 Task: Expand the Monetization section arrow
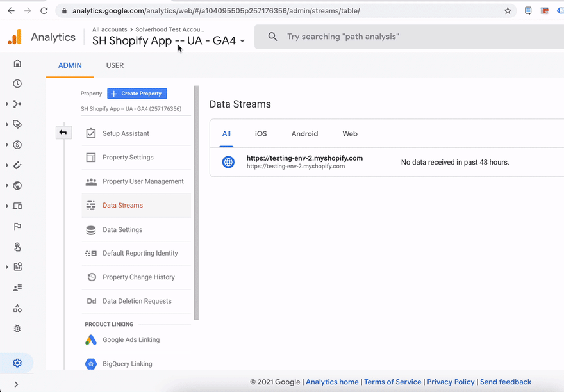point(7,145)
